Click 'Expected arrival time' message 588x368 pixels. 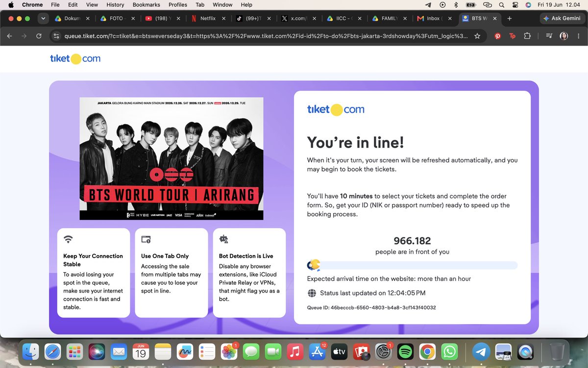click(x=389, y=279)
